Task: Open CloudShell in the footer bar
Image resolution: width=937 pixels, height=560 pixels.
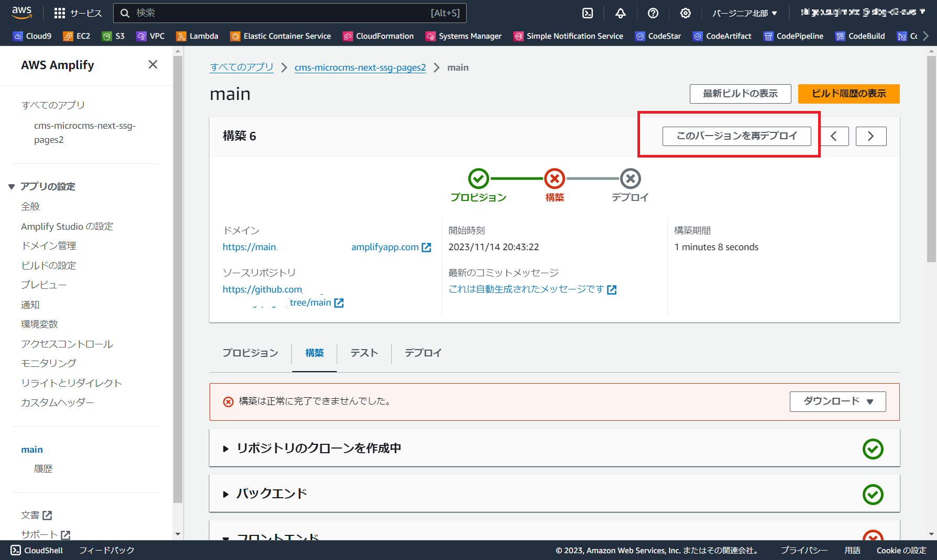Action: 37,550
